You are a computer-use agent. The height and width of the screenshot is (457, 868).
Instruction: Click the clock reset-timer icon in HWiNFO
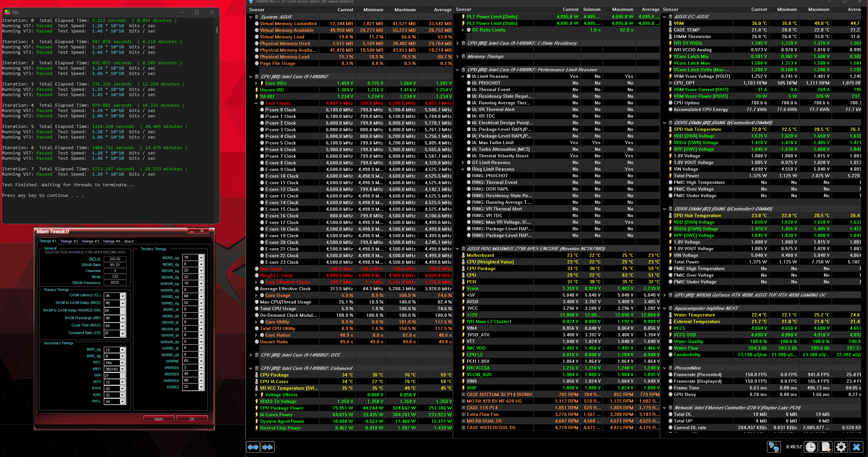[x=810, y=447]
